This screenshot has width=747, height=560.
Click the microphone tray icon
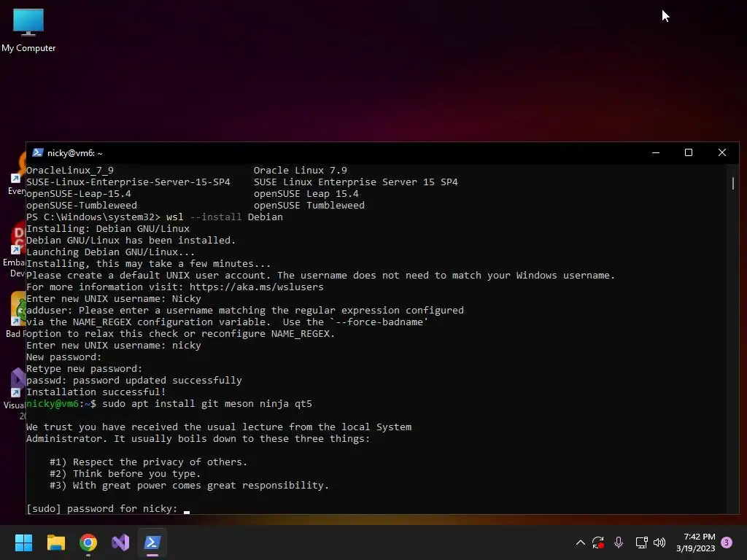619,542
